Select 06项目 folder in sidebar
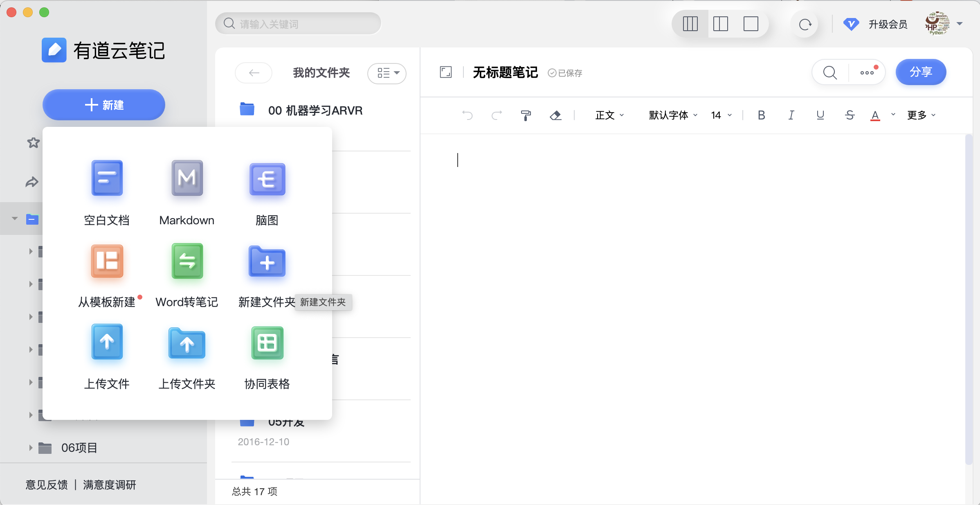The width and height of the screenshot is (980, 505). click(79, 448)
